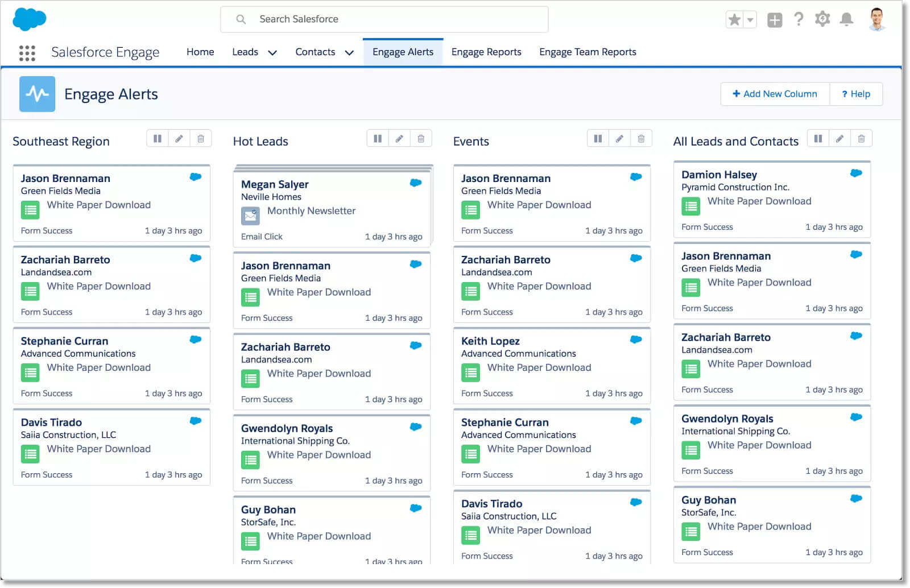Delete the Southeast Region column

[x=201, y=139]
